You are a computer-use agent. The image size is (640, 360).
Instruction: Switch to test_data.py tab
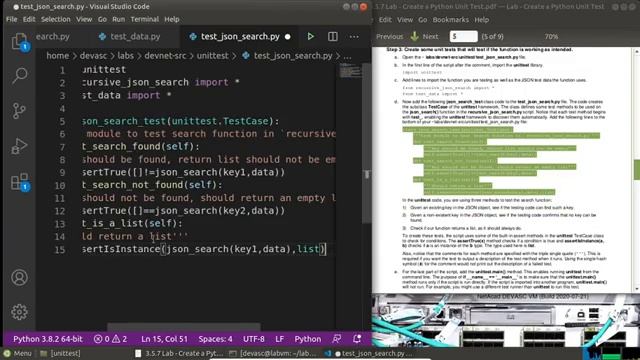tap(130, 37)
